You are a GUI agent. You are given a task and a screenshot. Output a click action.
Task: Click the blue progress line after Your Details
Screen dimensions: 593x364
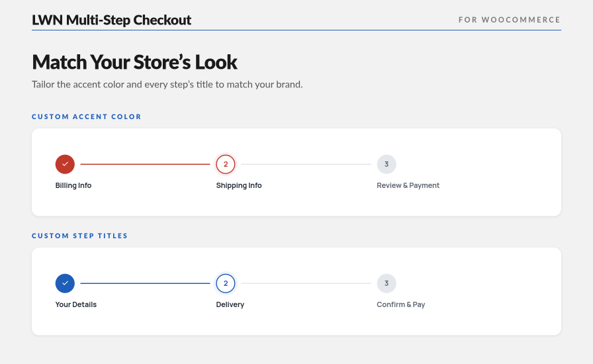(x=145, y=283)
